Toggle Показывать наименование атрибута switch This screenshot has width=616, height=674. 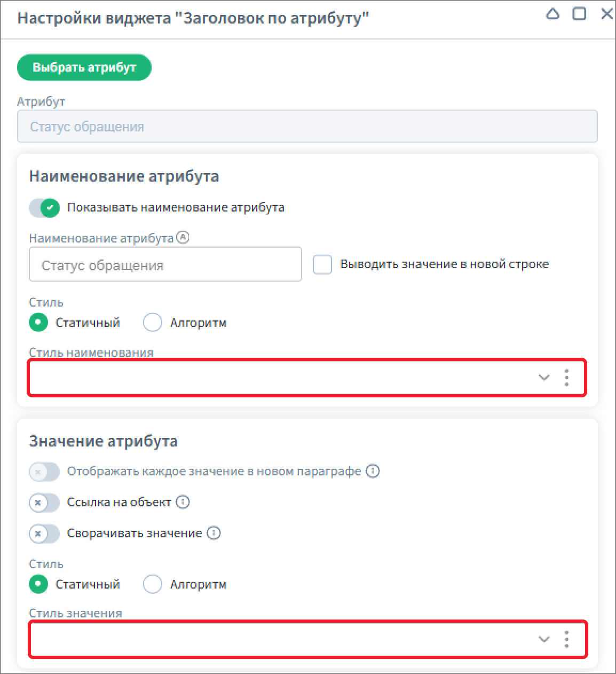coord(44,208)
